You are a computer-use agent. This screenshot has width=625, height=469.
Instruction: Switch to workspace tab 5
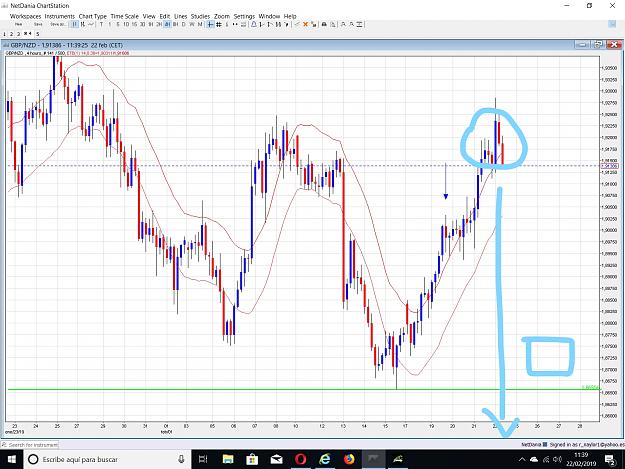37,34
